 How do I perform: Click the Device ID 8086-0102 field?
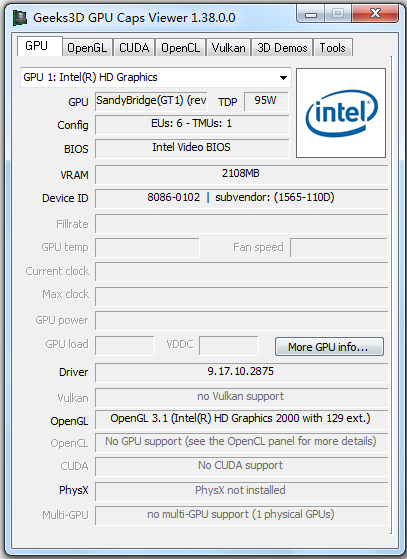(x=241, y=198)
